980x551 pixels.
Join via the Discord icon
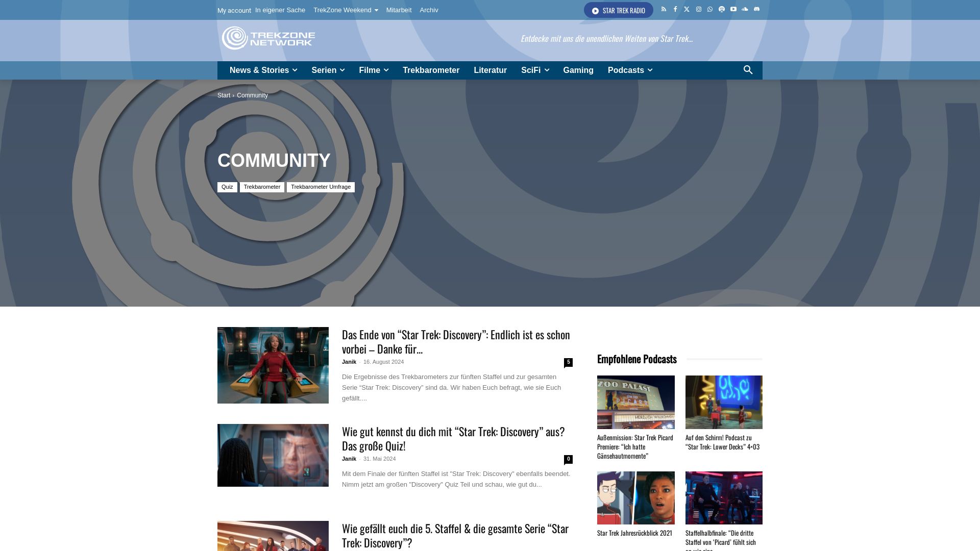(757, 9)
